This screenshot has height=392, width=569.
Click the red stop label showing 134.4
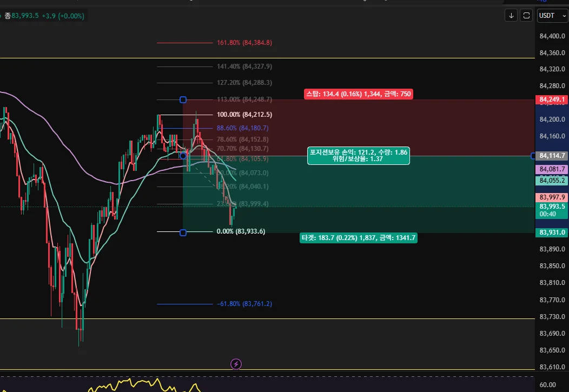[359, 94]
